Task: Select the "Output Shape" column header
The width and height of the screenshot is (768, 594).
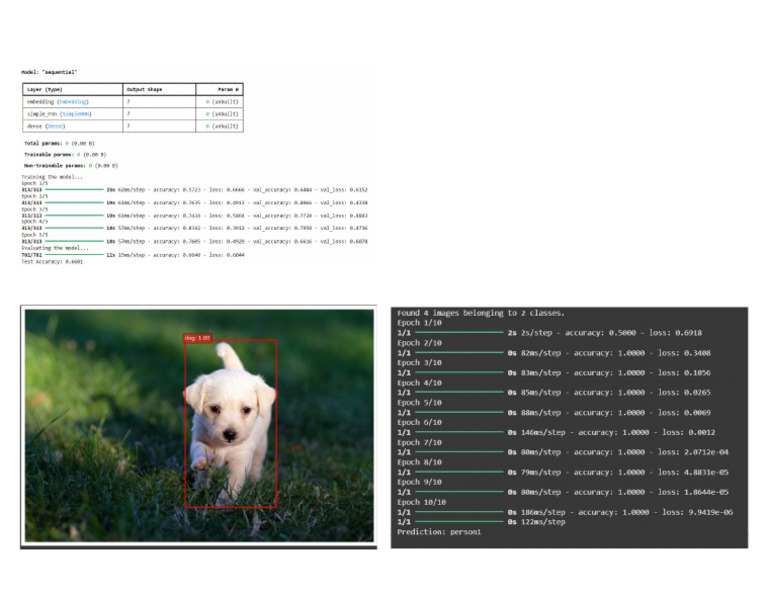Action: coord(143,89)
